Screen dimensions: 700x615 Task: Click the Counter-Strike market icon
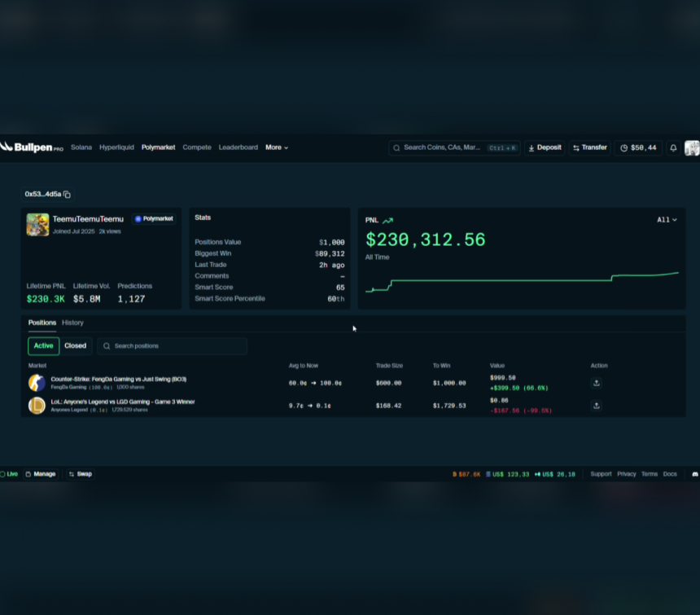[x=37, y=383]
